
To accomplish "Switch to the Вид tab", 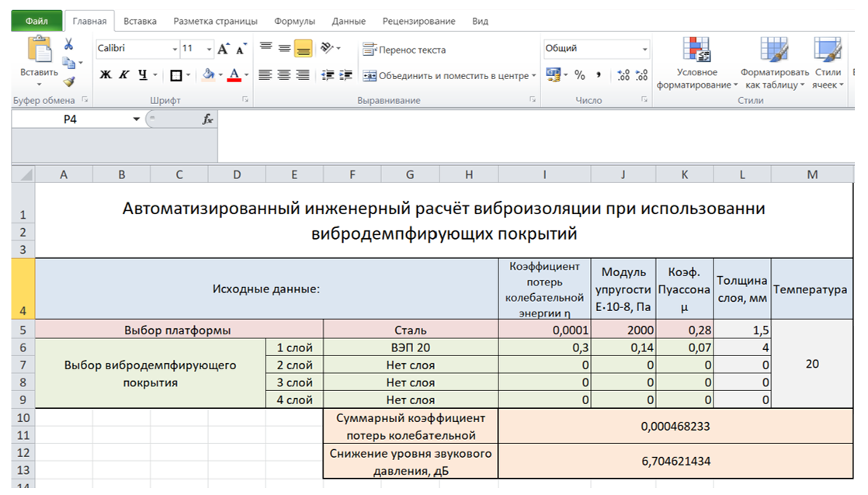I will point(480,21).
